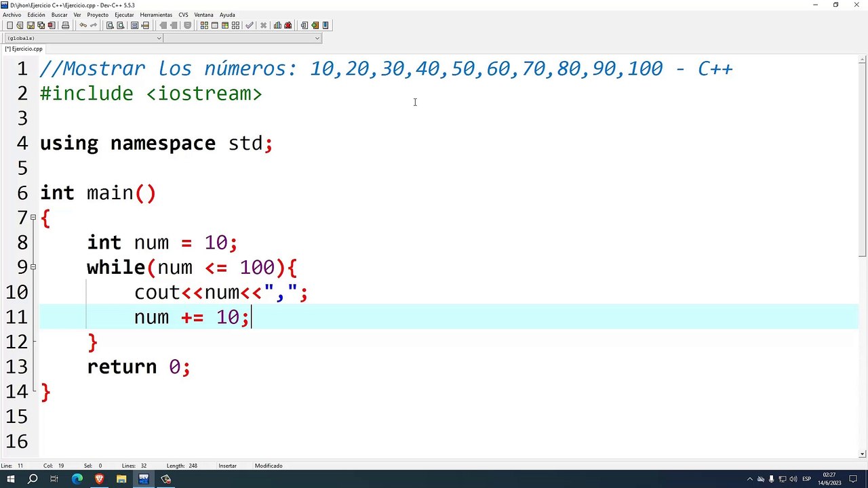
Task: Click the Open file toolbar icon
Action: click(x=20, y=25)
